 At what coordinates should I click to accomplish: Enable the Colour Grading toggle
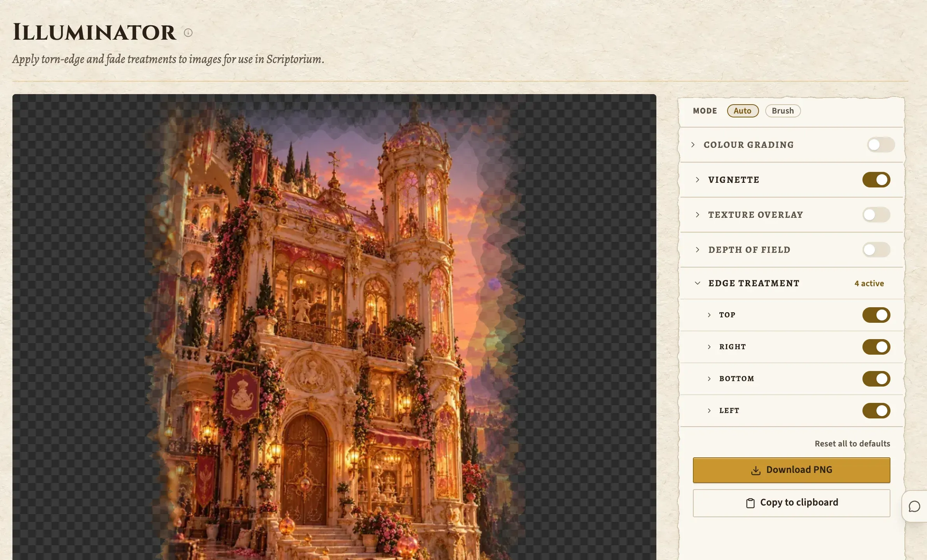pyautogui.click(x=881, y=145)
